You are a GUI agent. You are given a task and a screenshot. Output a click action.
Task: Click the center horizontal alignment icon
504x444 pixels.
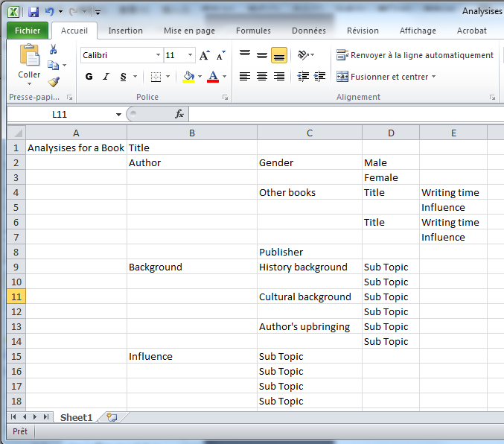tap(262, 77)
